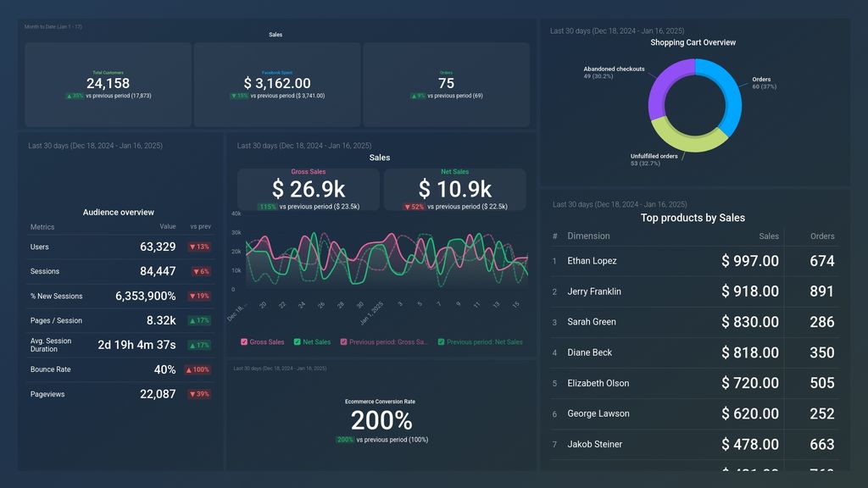Click the Shopping Cart Overview title
The image size is (868, 488).
693,42
